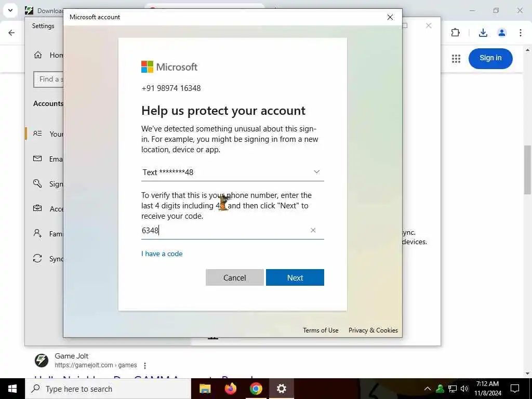The image size is (532, 399).
Task: Open the 'I have a code' link
Action: click(162, 254)
